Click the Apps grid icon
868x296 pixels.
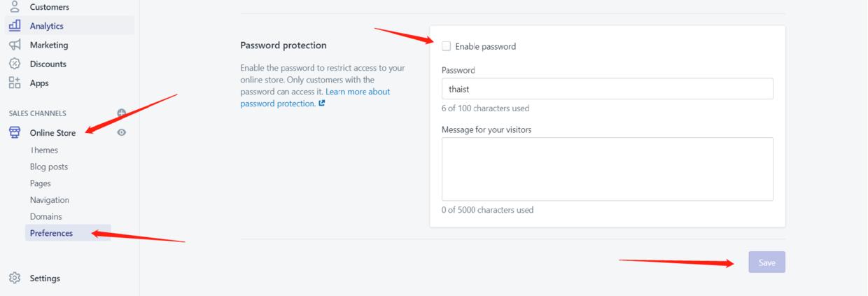pyautogui.click(x=15, y=83)
